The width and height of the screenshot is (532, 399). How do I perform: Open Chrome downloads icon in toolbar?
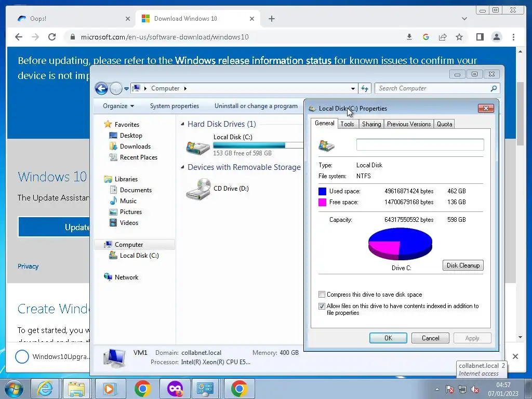click(x=409, y=37)
